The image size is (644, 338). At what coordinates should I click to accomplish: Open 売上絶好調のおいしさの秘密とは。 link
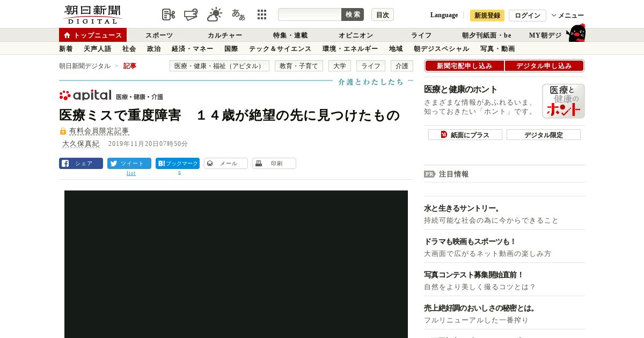pos(480,308)
